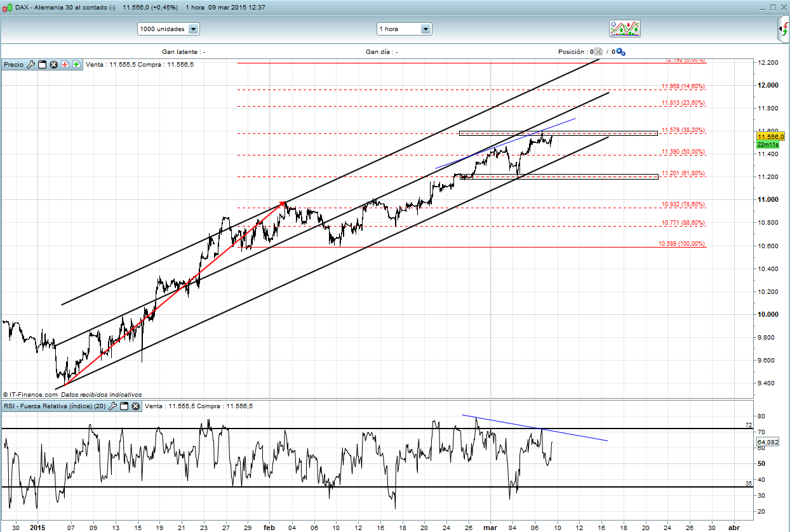Click the DAX - Alemania 30 window title
This screenshot has width=790, height=532.
pos(65,8)
